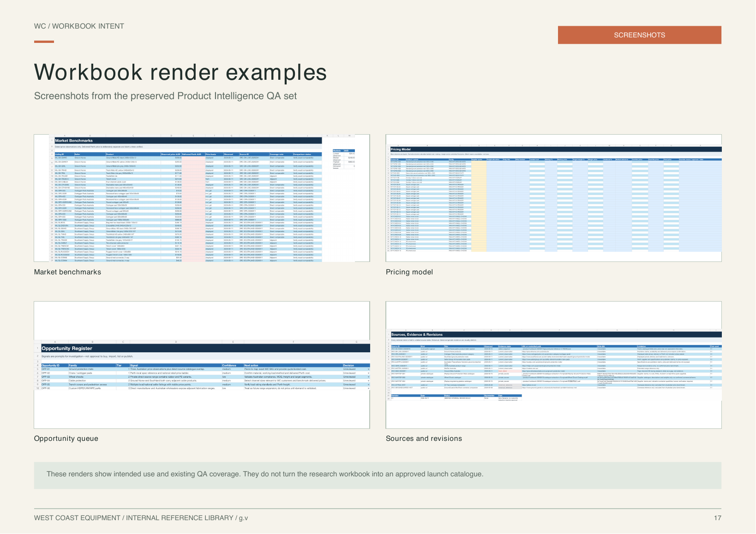The image size is (756, 534).
Task: Select the 'Next action' column header
Action: 293,365
